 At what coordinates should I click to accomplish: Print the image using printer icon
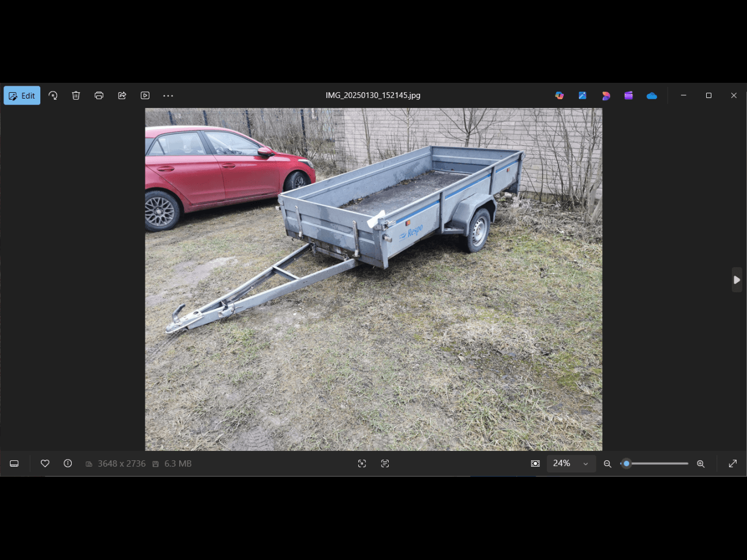99,96
